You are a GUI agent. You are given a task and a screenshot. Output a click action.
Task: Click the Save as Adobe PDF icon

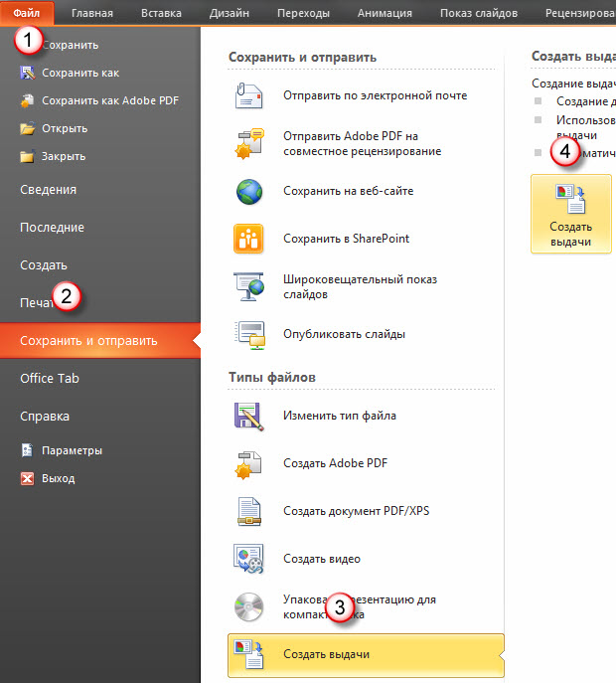tap(28, 100)
